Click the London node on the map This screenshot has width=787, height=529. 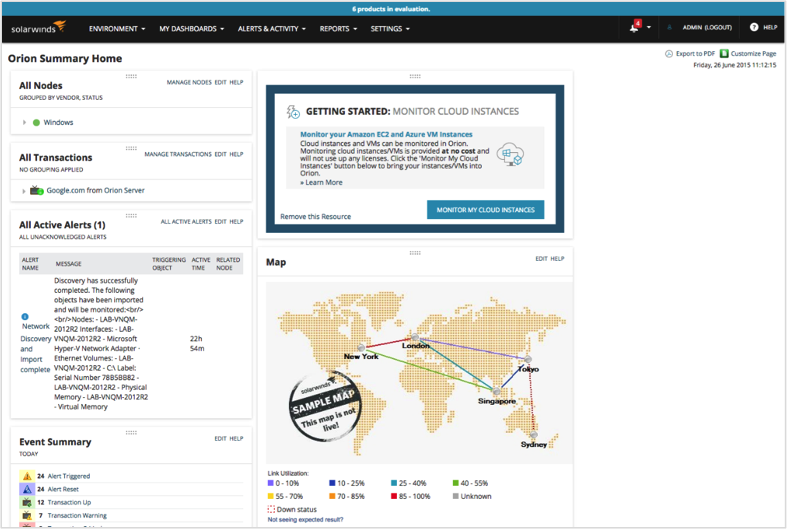(x=423, y=341)
